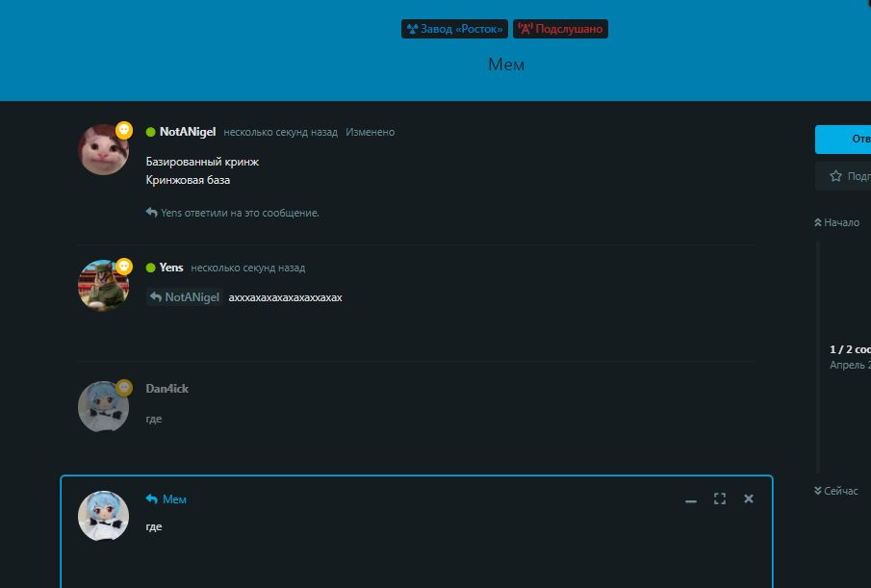Jump to Начало of timeline

pos(837,222)
